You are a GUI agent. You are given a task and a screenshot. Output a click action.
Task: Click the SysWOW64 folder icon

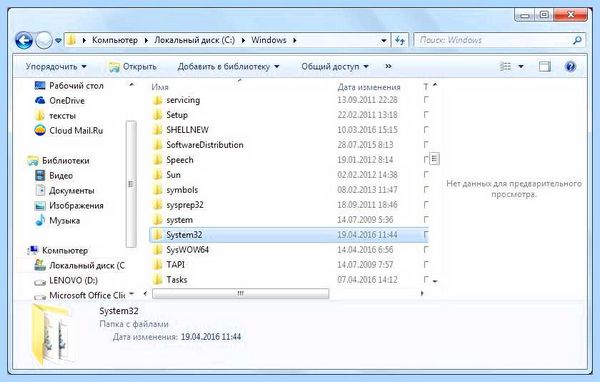click(157, 250)
